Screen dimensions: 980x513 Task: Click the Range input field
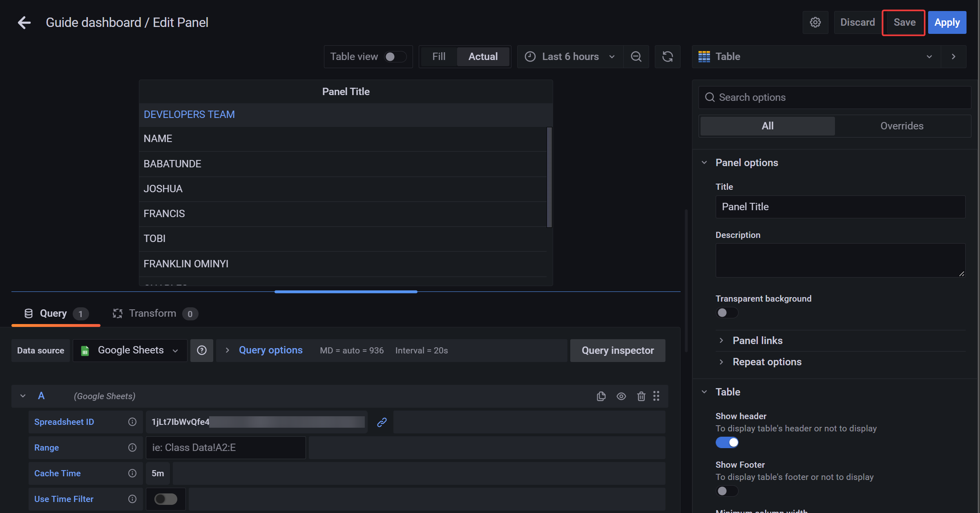click(x=225, y=448)
